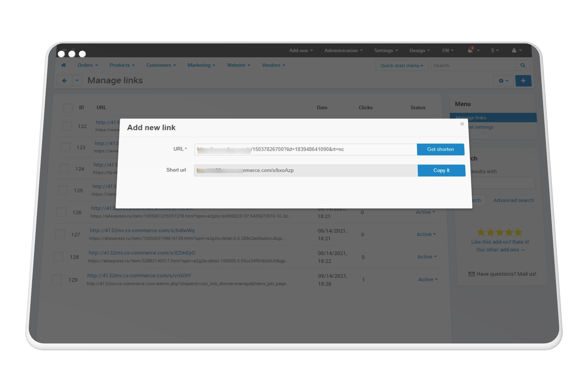This screenshot has height=392, width=588.
Task: Open the Orders menu
Action: [88, 65]
